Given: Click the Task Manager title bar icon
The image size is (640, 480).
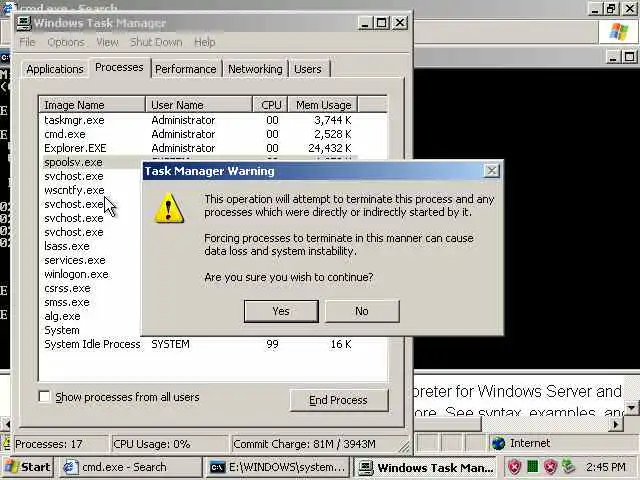Looking at the screenshot, I should (24, 23).
